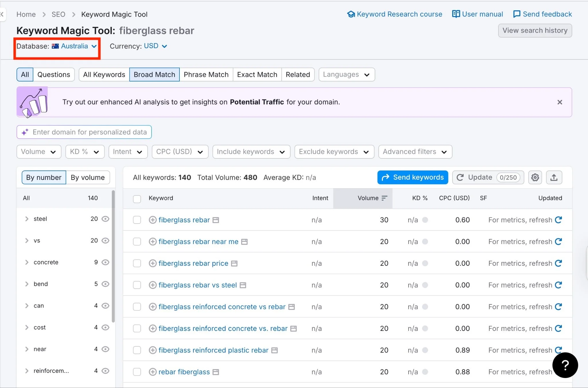Click the Send keywords button
This screenshot has width=588, height=388.
(x=412, y=177)
